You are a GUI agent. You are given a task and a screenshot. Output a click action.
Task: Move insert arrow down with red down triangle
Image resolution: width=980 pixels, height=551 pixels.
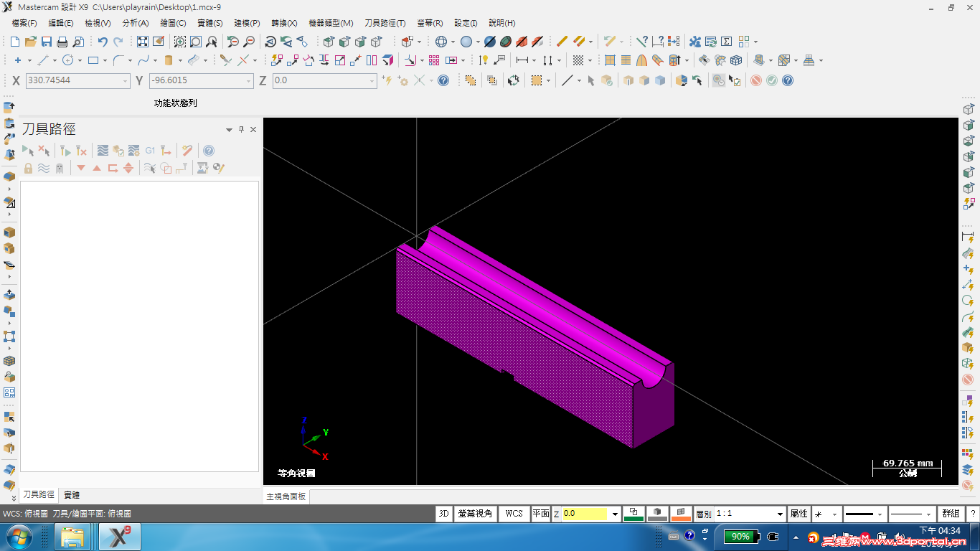81,168
